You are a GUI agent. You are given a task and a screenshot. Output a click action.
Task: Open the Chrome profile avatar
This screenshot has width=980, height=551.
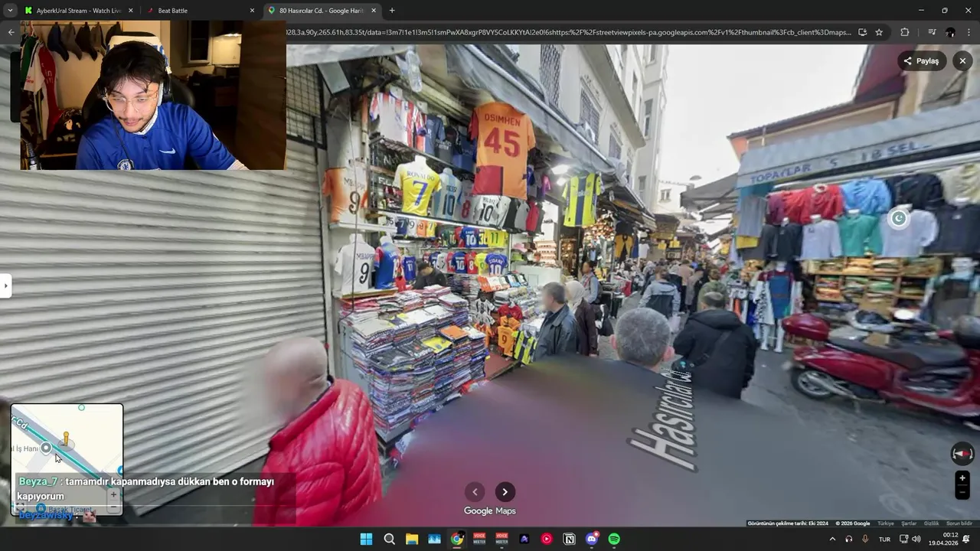pos(950,32)
